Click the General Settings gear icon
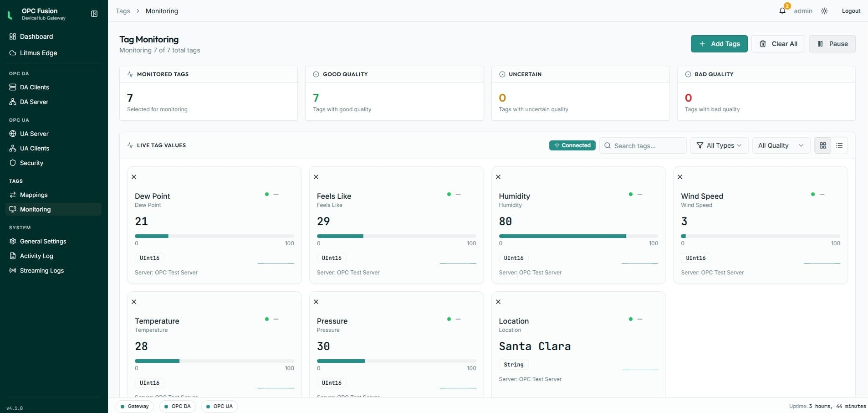Viewport: 868px width, 413px height. tap(13, 241)
